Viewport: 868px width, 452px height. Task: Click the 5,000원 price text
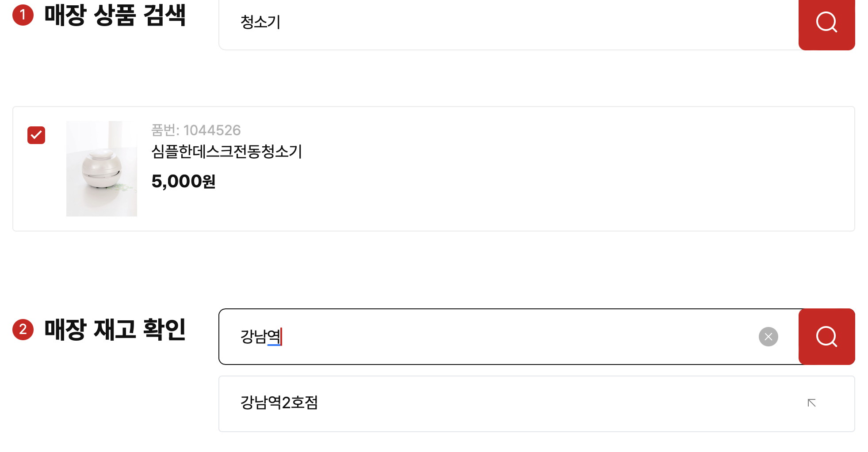(x=184, y=181)
